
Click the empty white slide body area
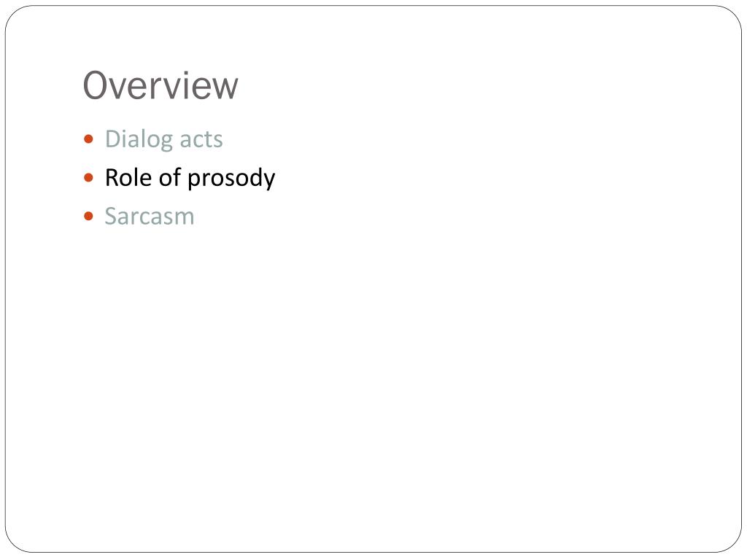(x=373, y=381)
